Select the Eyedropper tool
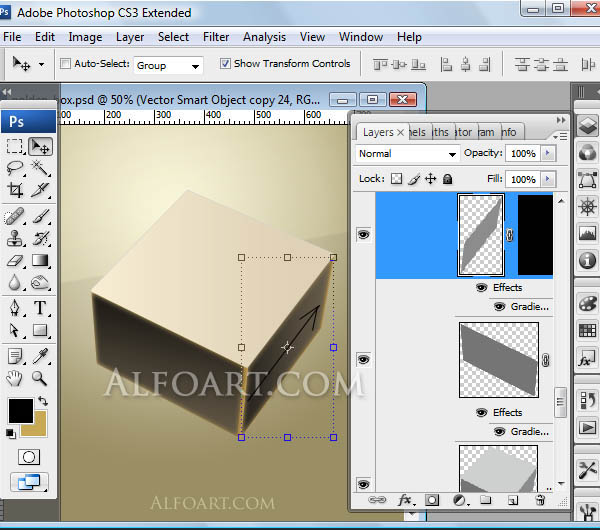This screenshot has width=600, height=530. click(x=41, y=356)
